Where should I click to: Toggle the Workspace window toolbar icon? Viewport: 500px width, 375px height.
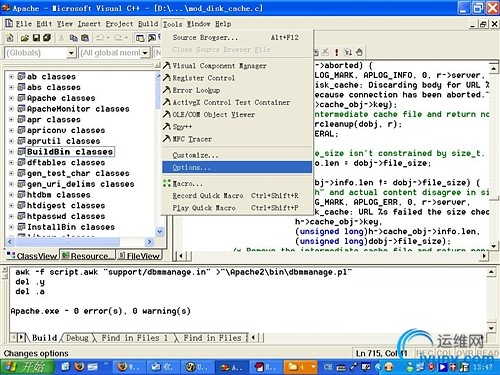(x=140, y=38)
